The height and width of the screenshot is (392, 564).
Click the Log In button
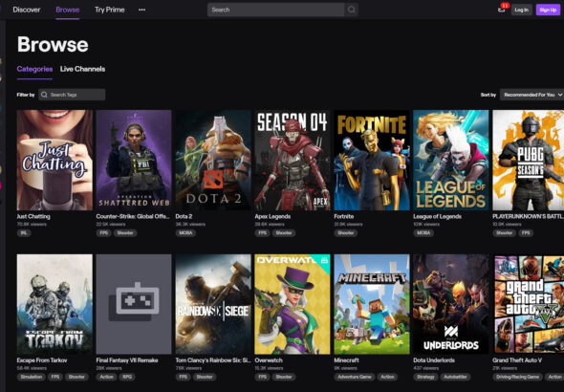(x=521, y=10)
